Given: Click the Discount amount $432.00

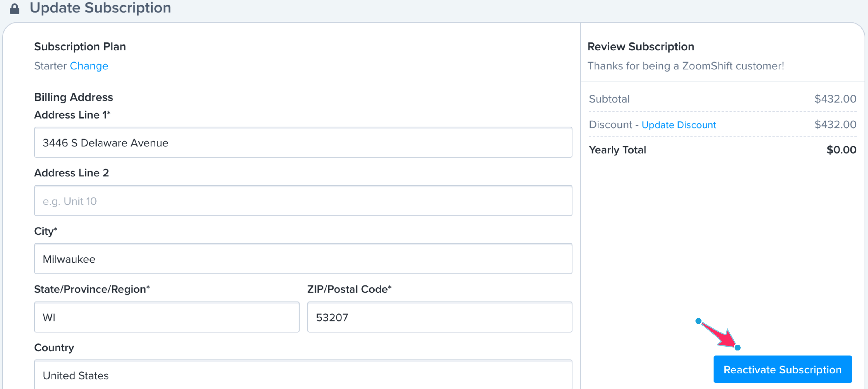Looking at the screenshot, I should point(835,125).
